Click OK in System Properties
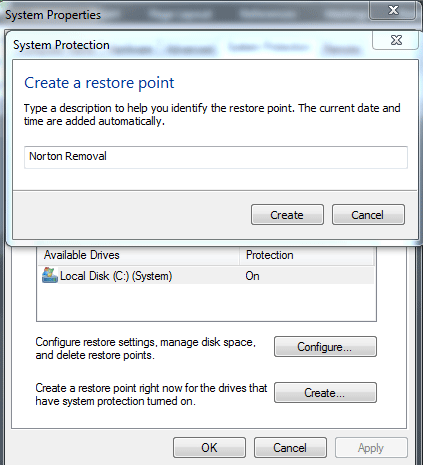This screenshot has height=465, width=423. (x=209, y=447)
